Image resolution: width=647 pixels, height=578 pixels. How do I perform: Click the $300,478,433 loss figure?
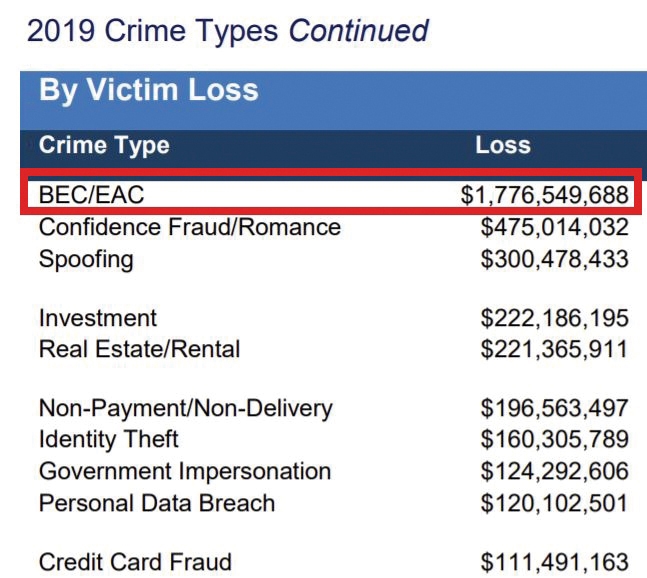point(555,259)
